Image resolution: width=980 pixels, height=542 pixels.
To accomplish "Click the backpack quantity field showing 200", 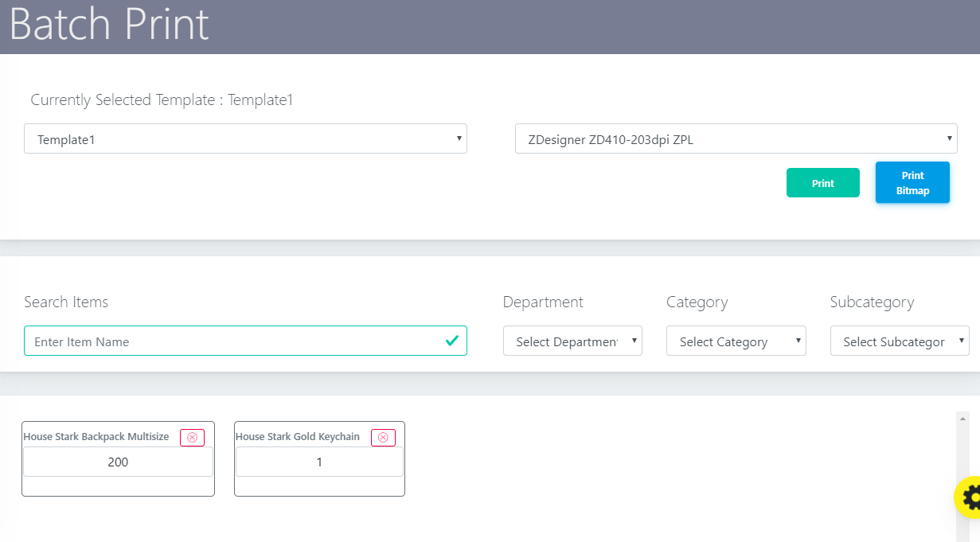I will coord(118,462).
